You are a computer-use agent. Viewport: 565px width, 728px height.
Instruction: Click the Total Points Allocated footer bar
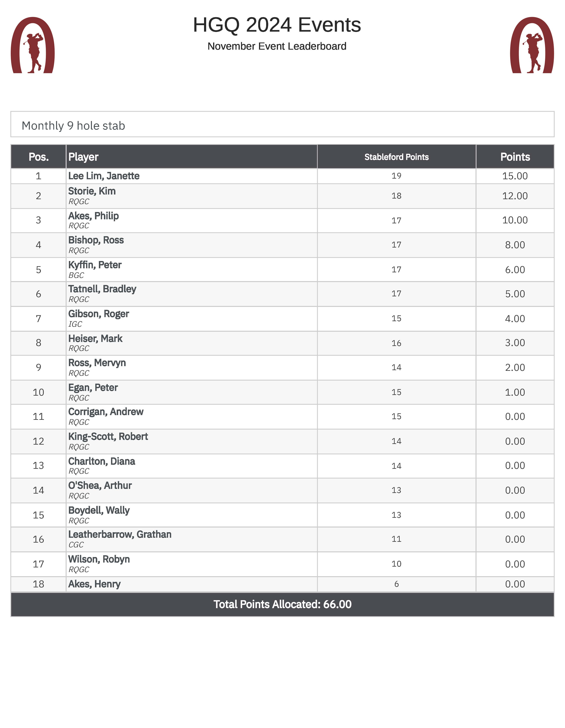tap(282, 604)
